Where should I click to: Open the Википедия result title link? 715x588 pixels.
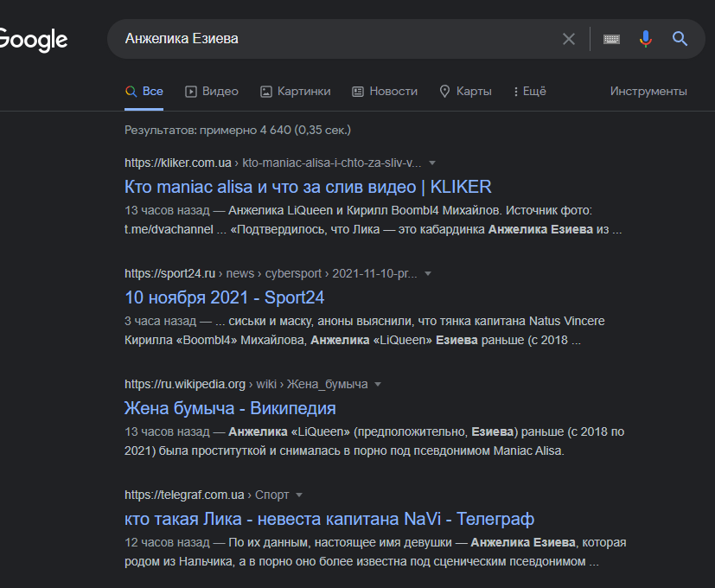230,408
